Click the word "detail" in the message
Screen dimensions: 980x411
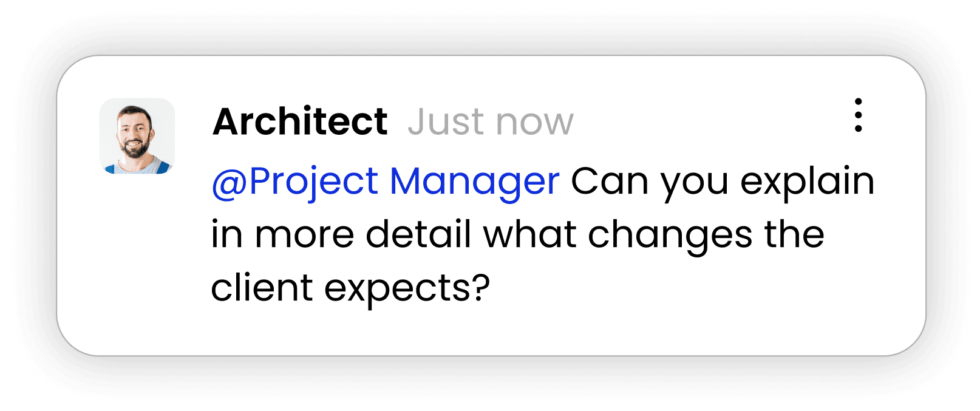(x=418, y=234)
